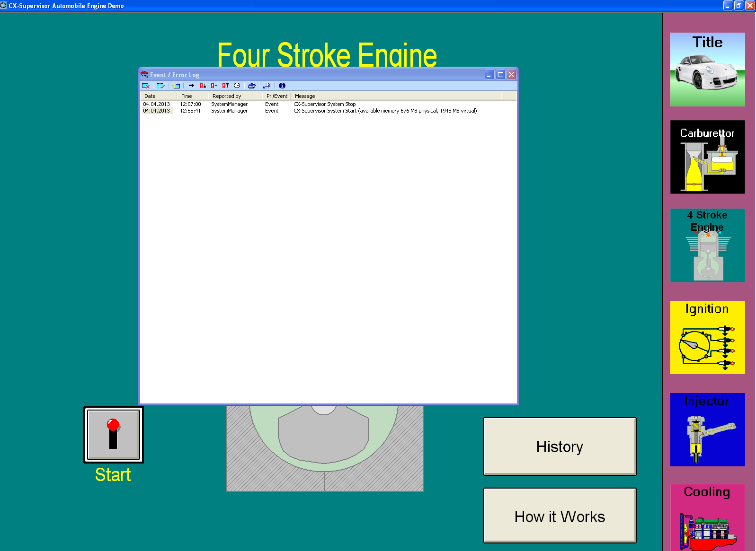Click the Message column header
756x551 pixels.
coord(395,96)
